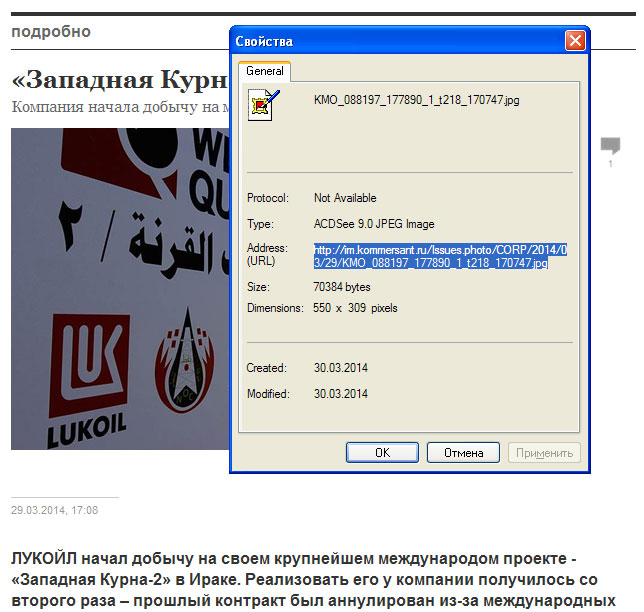This screenshot has height=612, width=644.
Task: Click the file name KMO_088197_177890_1_t218_170747.jpg
Action: point(416,100)
